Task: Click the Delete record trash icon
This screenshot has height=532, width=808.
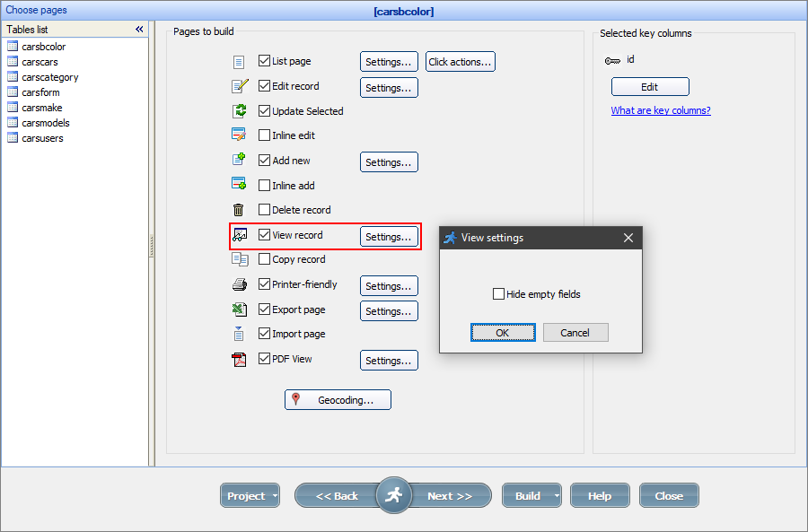Action: pos(237,209)
